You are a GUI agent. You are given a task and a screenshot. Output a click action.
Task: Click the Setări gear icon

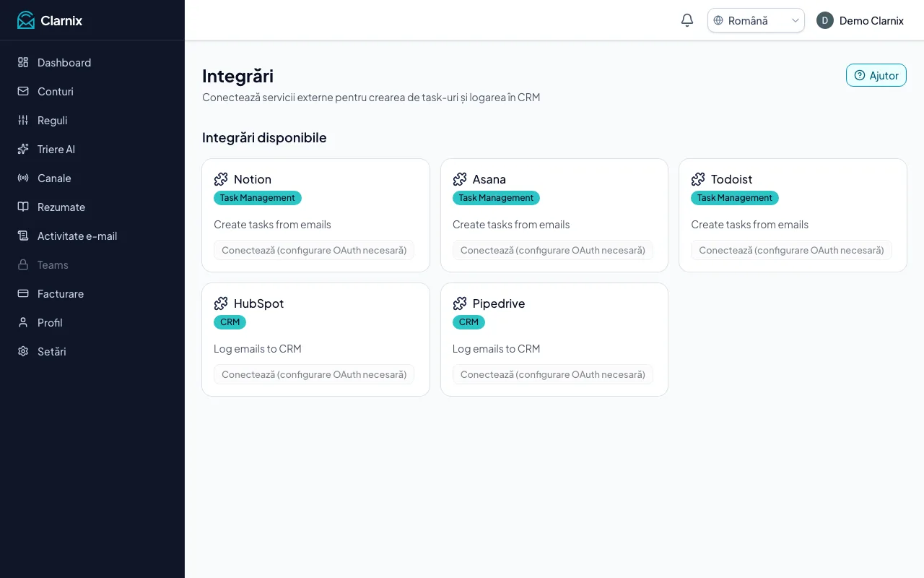point(23,351)
